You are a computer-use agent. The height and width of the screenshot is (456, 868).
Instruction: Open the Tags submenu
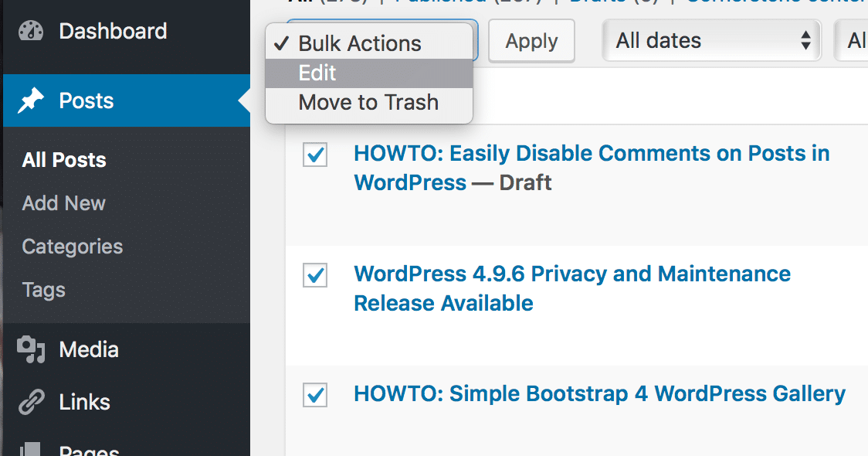[x=44, y=290]
